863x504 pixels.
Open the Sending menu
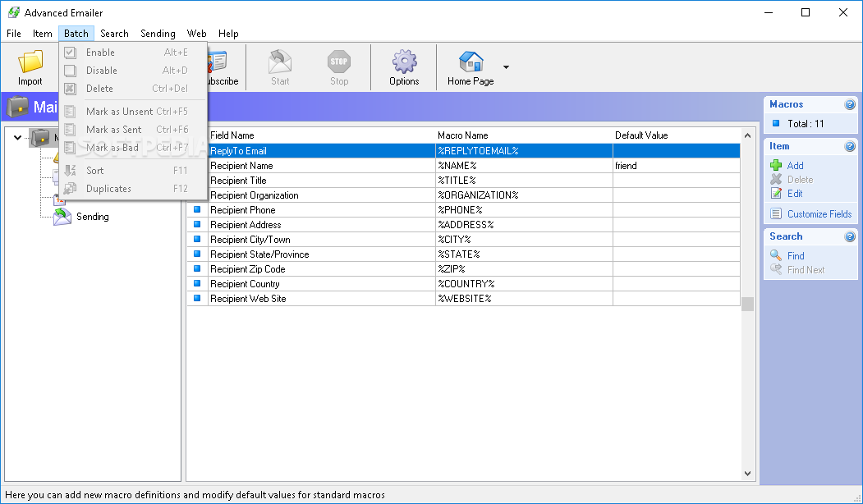click(158, 34)
